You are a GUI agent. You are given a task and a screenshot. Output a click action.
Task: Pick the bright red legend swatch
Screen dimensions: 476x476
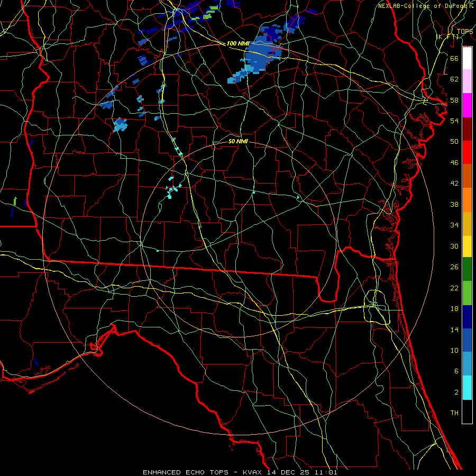coord(467,152)
